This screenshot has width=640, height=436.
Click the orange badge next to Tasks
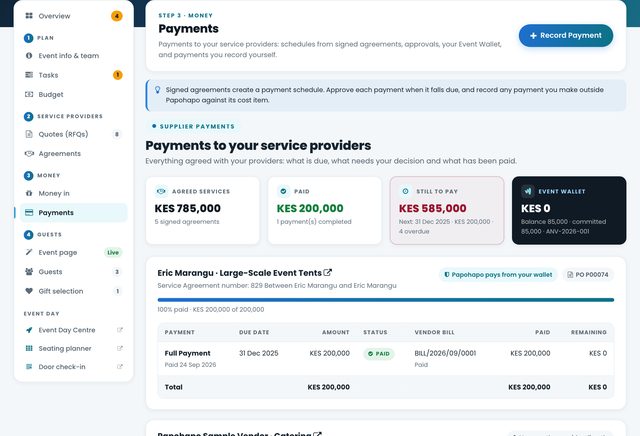118,75
